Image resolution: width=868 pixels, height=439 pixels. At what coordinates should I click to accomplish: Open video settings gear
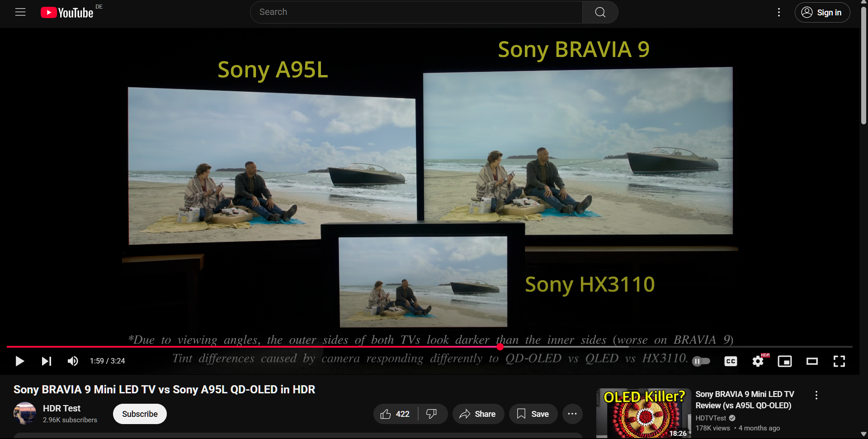click(x=758, y=361)
